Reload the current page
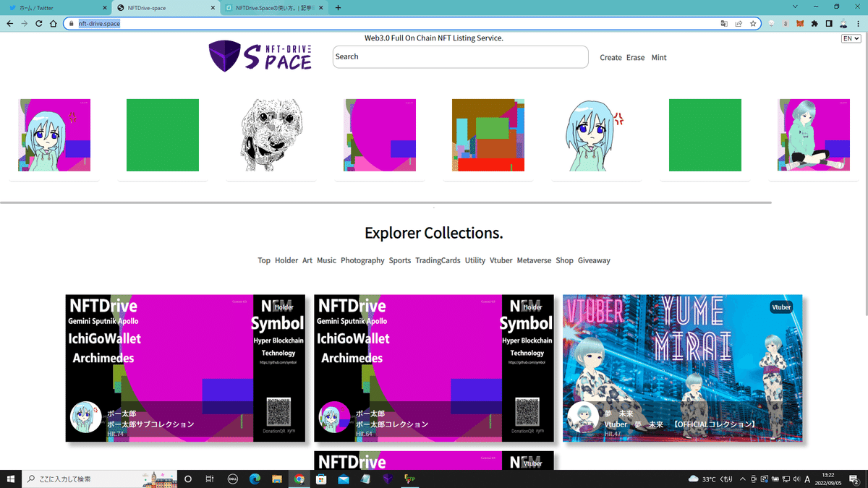Screen dimensions: 868x488 [38, 23]
